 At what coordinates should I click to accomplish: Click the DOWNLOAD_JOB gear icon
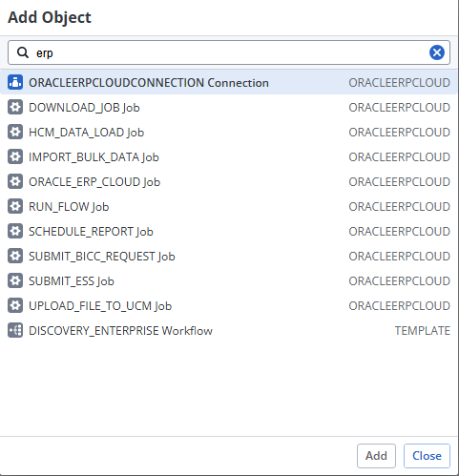pyautogui.click(x=15, y=107)
